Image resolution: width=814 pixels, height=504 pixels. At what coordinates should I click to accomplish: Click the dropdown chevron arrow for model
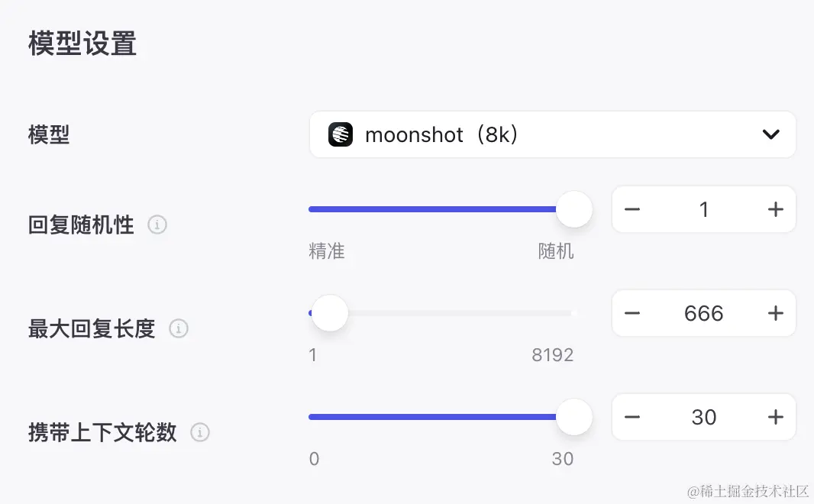[x=770, y=135]
